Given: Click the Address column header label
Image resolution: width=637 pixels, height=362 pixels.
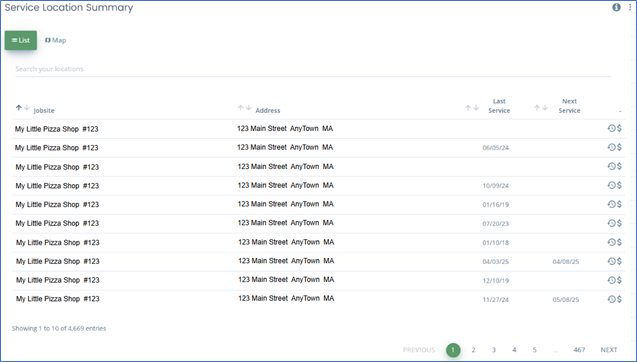Looking at the screenshot, I should pos(268,111).
